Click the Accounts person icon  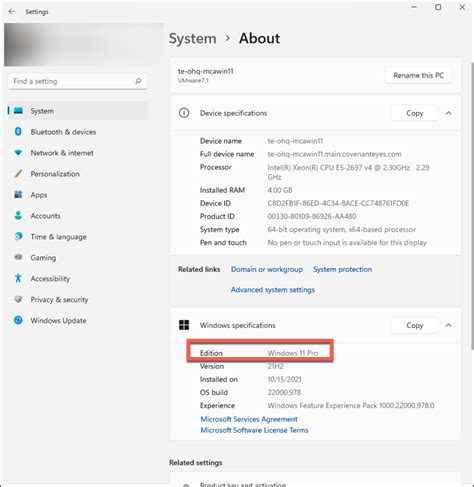coord(18,215)
